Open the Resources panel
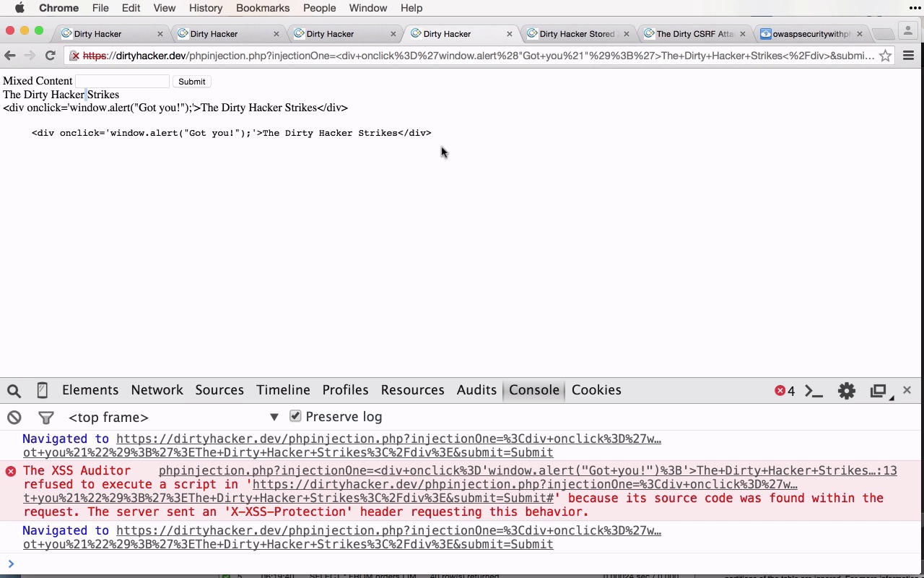Viewport: 924px width, 578px height. (x=412, y=390)
